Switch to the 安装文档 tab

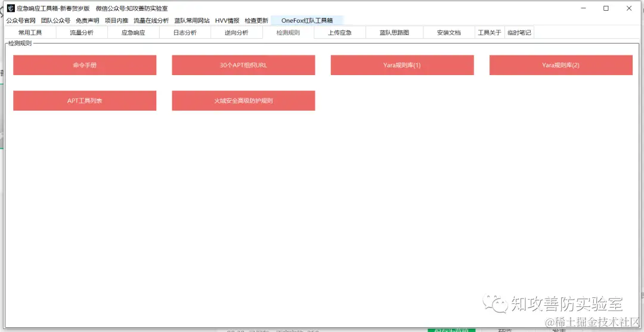[449, 33]
